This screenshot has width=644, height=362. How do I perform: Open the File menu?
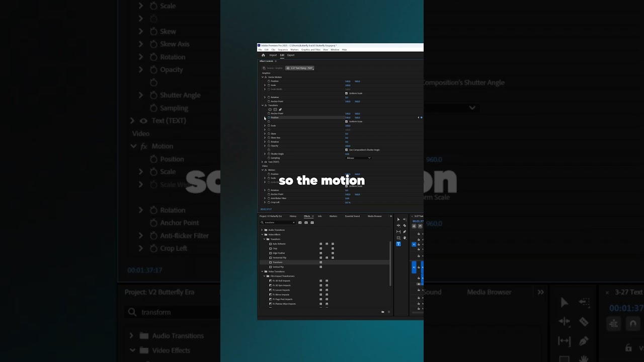pyautogui.click(x=260, y=50)
